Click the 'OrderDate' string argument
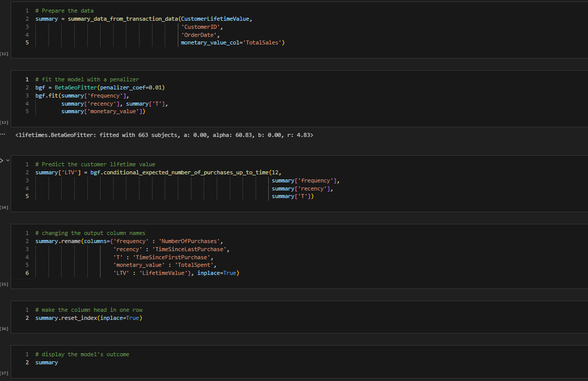The width and height of the screenshot is (588, 381). tap(199, 35)
